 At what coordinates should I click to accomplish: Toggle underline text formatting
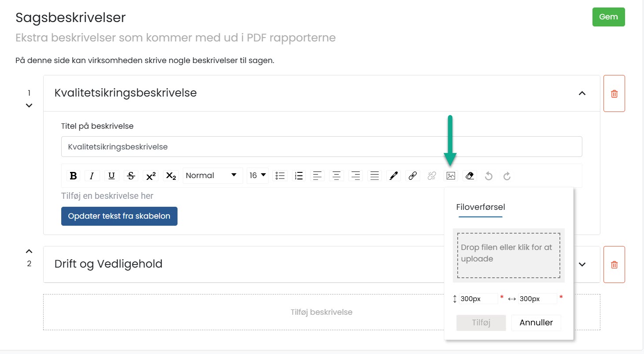[x=111, y=176]
